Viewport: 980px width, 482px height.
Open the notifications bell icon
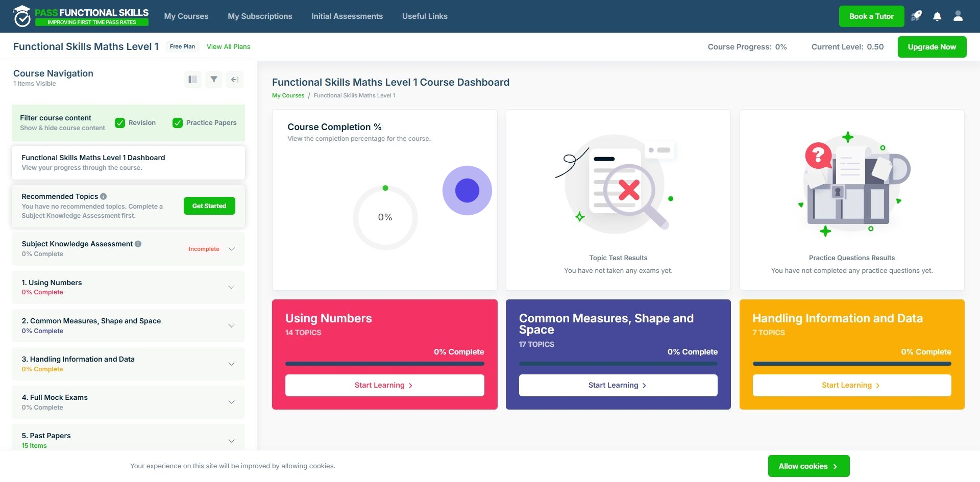point(937,16)
